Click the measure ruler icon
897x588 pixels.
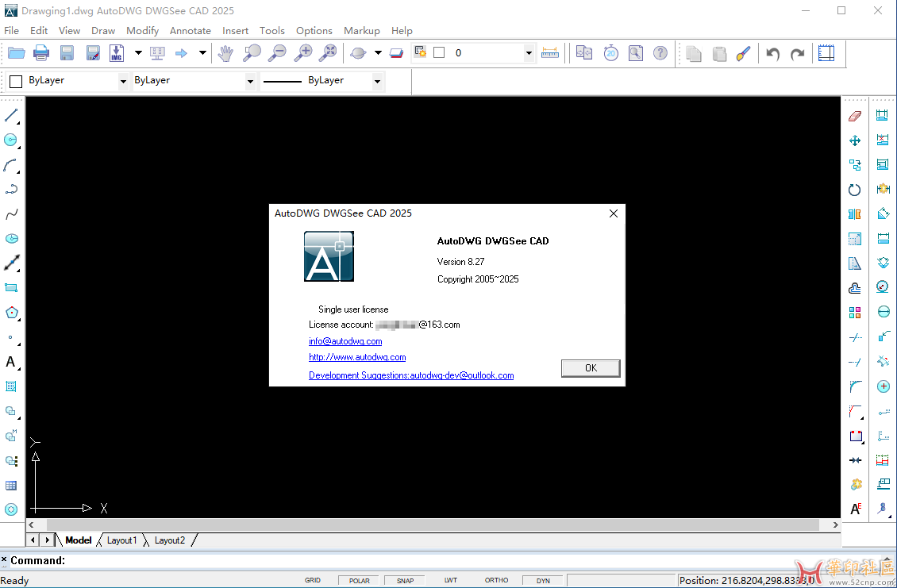tap(550, 53)
